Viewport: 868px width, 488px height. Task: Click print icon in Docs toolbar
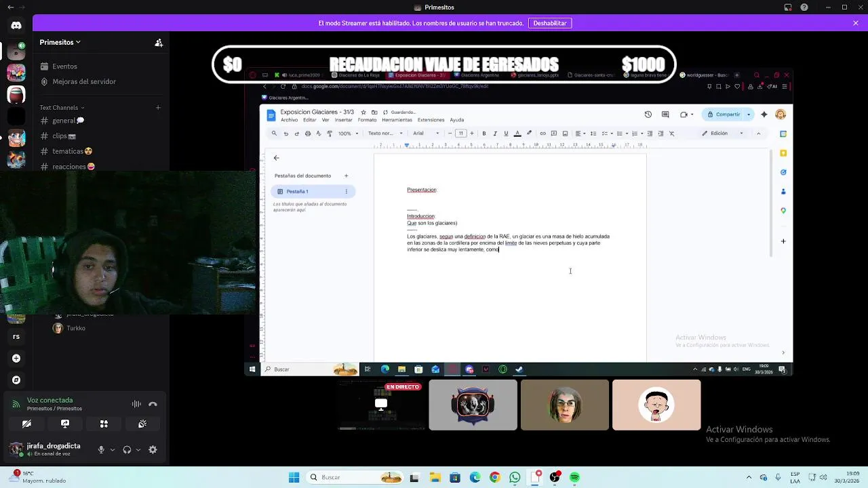pyautogui.click(x=308, y=134)
